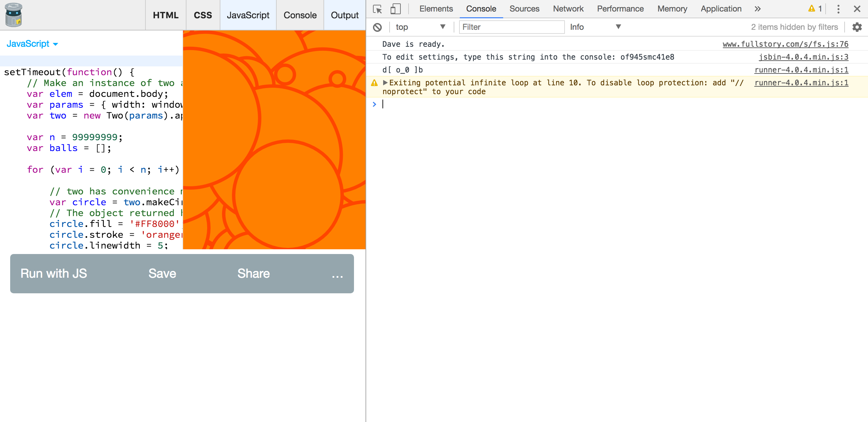
Task: Switch to the Network tab
Action: click(x=568, y=9)
